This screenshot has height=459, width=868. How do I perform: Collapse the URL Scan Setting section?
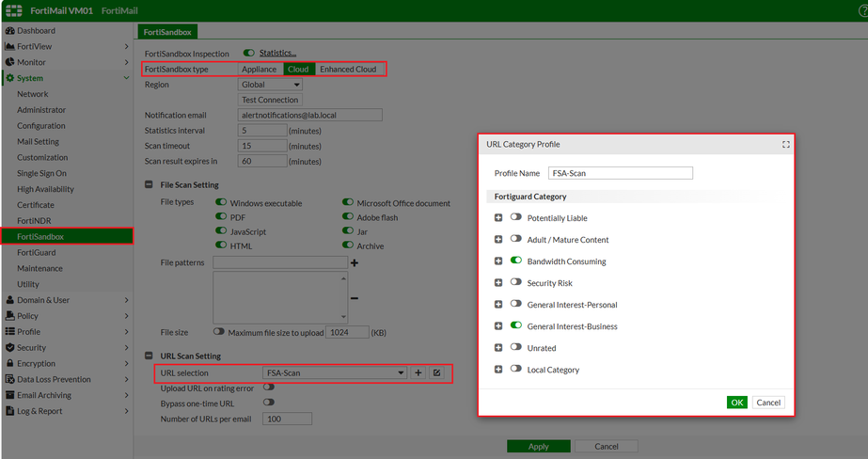click(x=149, y=356)
